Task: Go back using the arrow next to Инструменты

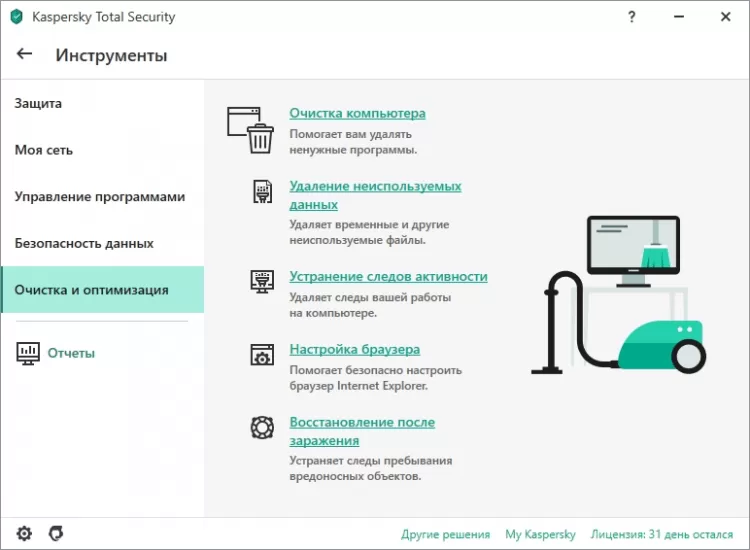Action: [24, 54]
